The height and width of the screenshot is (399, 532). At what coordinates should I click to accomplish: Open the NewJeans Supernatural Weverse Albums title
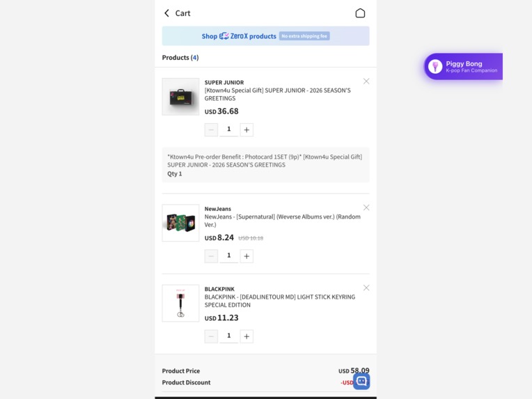(282, 221)
